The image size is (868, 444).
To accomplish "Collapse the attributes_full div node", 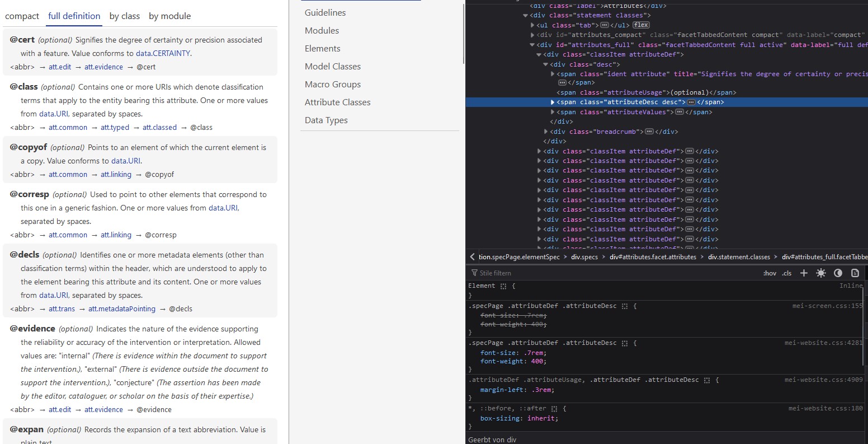I will (x=532, y=45).
